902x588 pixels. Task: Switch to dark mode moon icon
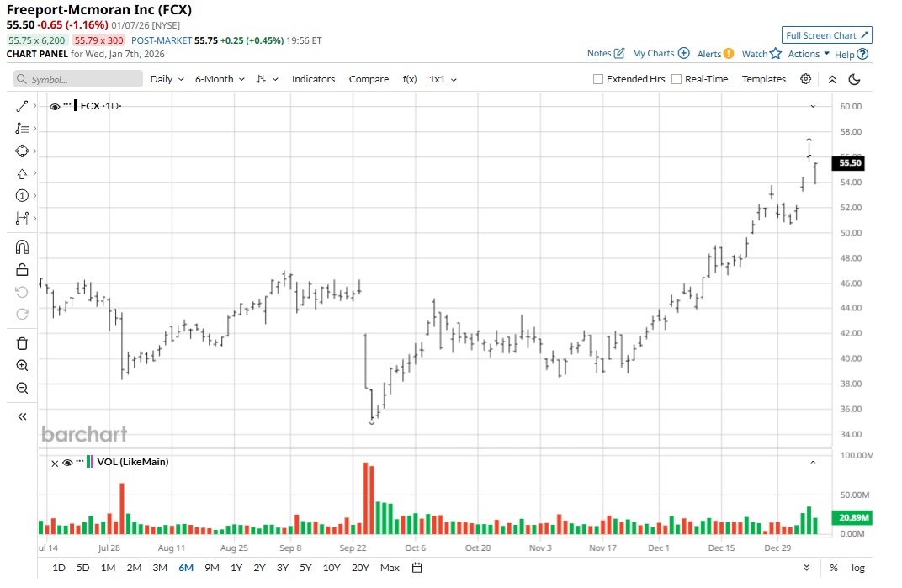point(855,79)
